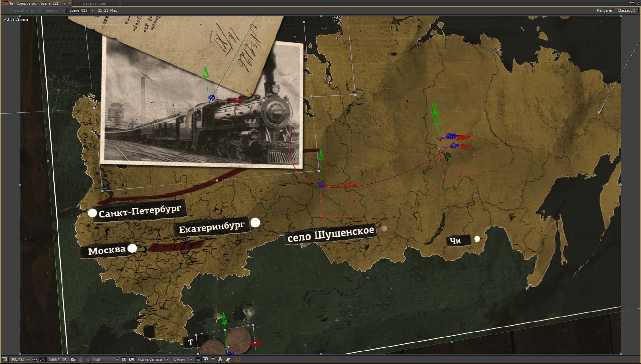Toggle the Region of Interest button
Viewport: 641px width, 364px height.
pyautogui.click(x=124, y=359)
